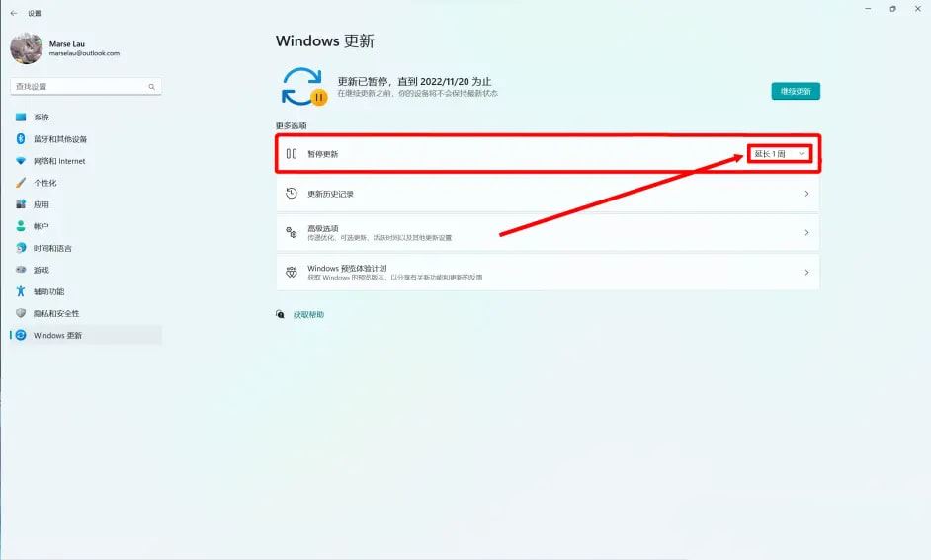Click the 继续更新 button
Image resolution: width=931 pixels, height=560 pixels.
(796, 91)
